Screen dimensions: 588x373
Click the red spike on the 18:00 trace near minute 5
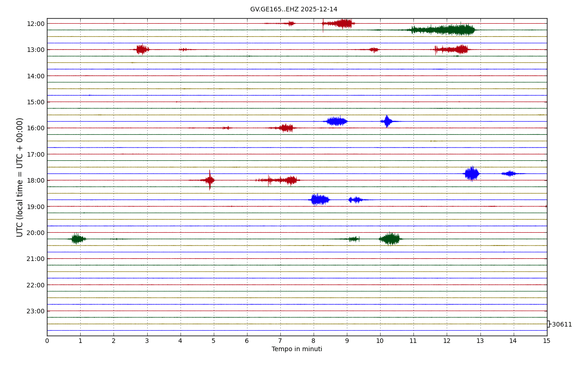click(x=210, y=180)
